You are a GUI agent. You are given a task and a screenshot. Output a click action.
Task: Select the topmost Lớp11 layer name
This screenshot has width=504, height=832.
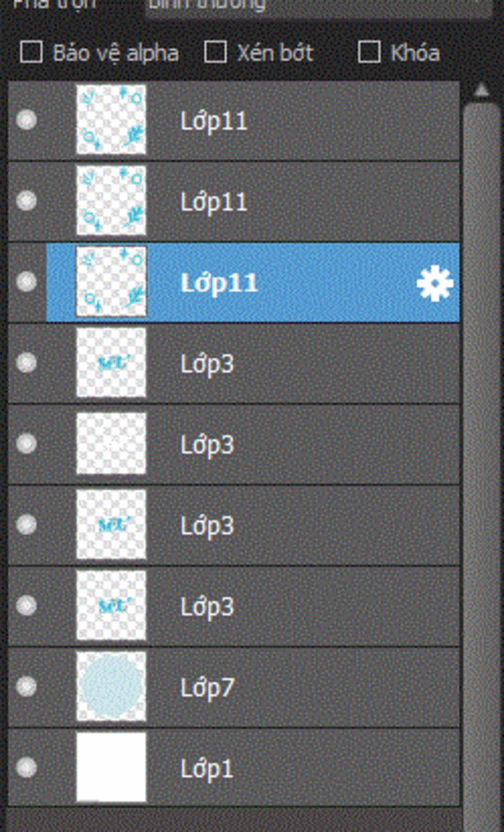pyautogui.click(x=214, y=121)
